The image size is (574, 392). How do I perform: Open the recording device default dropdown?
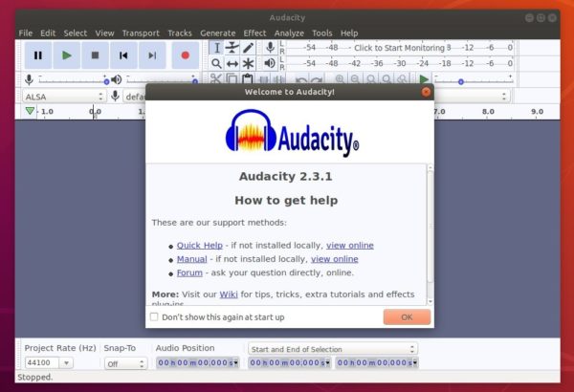pyautogui.click(x=135, y=97)
